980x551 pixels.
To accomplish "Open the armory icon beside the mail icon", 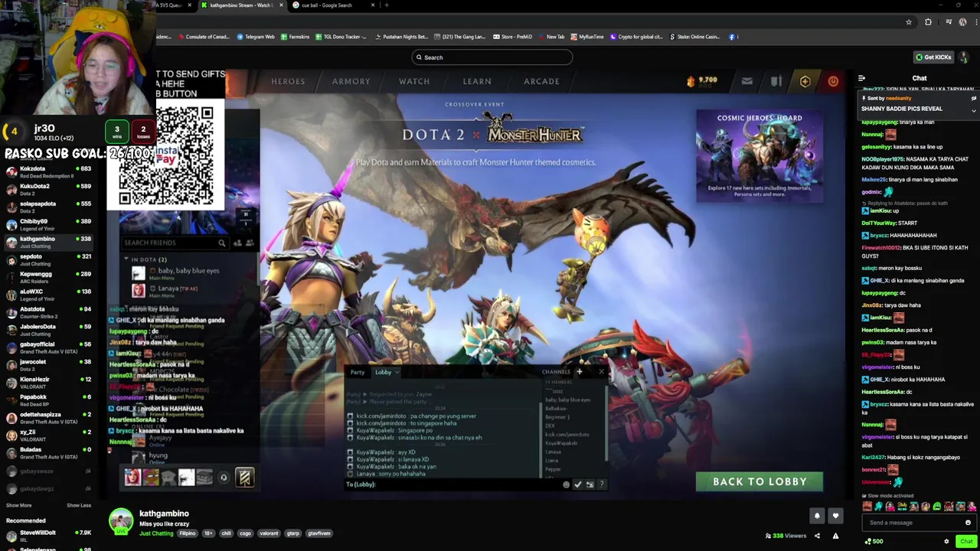I will point(776,81).
